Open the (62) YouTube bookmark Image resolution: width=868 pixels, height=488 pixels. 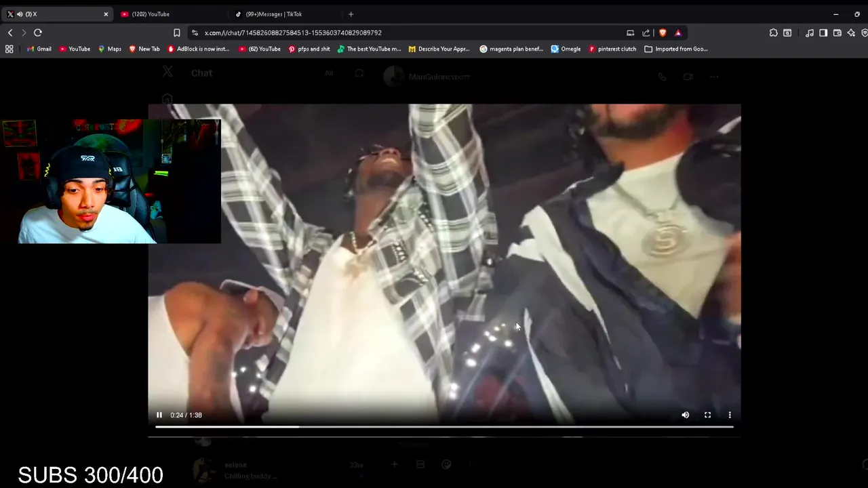point(259,49)
